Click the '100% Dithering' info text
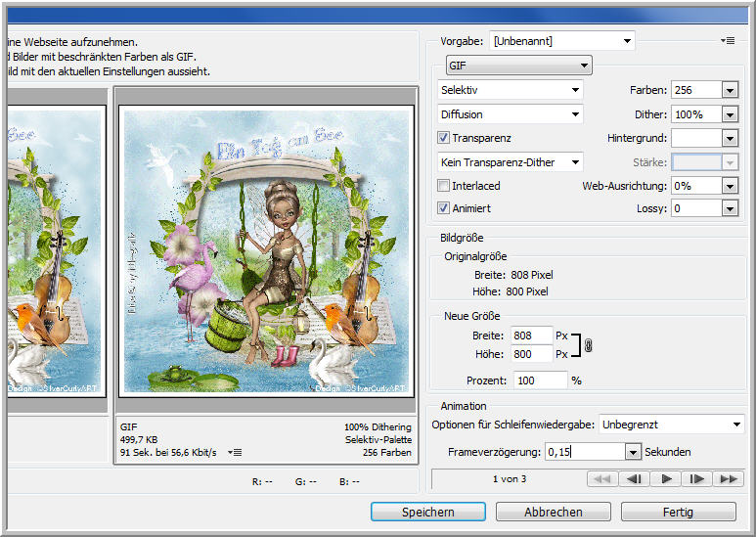The height and width of the screenshot is (537, 756). [378, 427]
